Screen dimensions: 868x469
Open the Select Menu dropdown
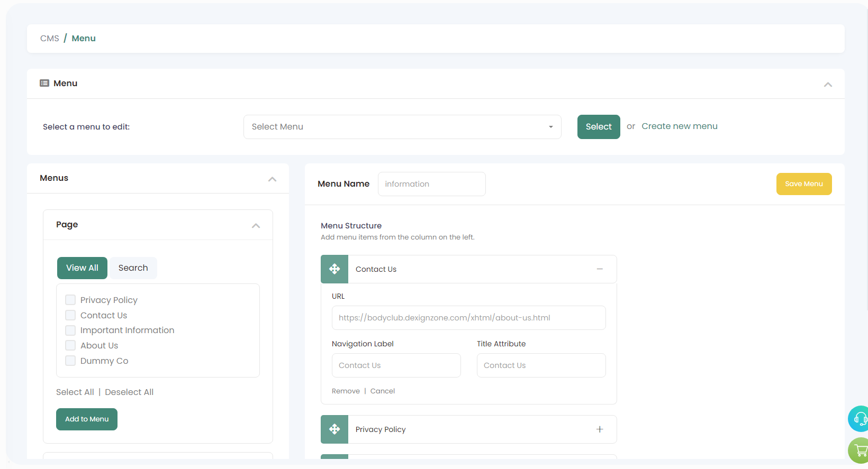tap(402, 127)
